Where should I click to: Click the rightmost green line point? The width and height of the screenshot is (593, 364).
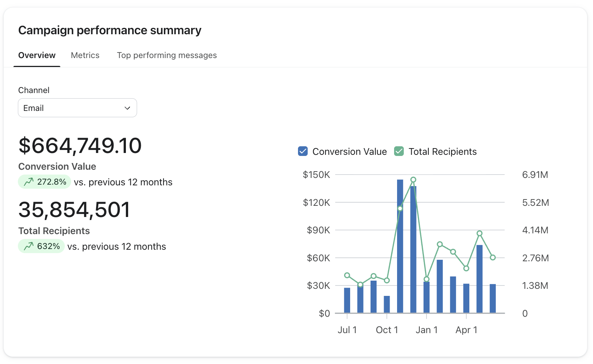493,258
